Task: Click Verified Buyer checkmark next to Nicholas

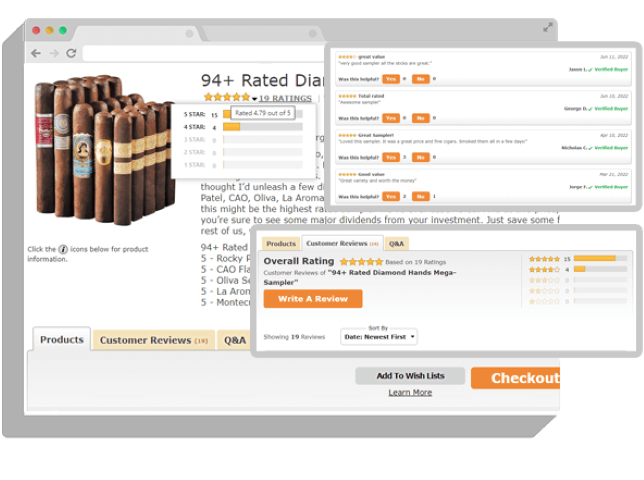Action: tap(590, 148)
